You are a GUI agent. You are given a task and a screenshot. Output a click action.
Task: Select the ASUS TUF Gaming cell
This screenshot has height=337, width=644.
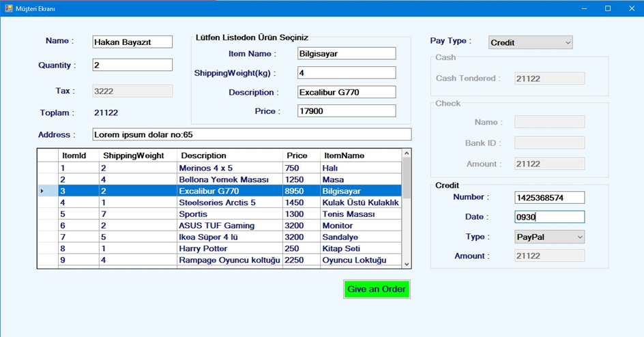pos(230,225)
